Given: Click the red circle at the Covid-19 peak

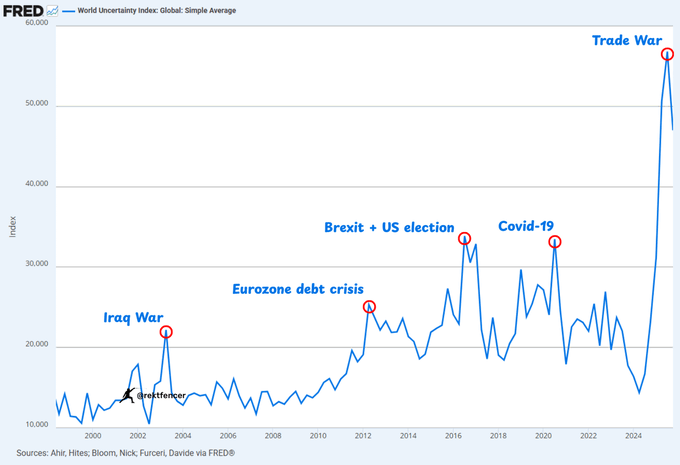Looking at the screenshot, I should point(555,242).
